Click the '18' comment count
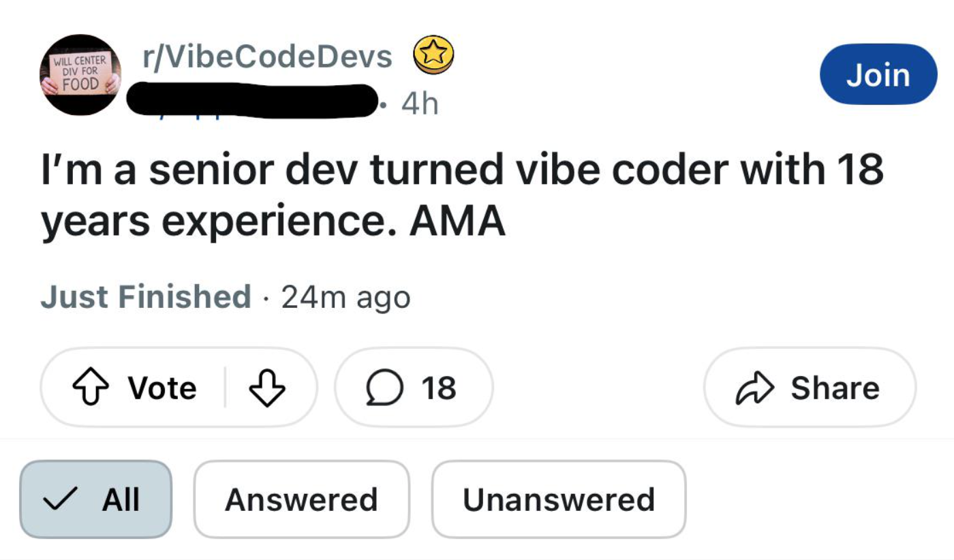Image resolution: width=954 pixels, height=560 pixels. (438, 388)
